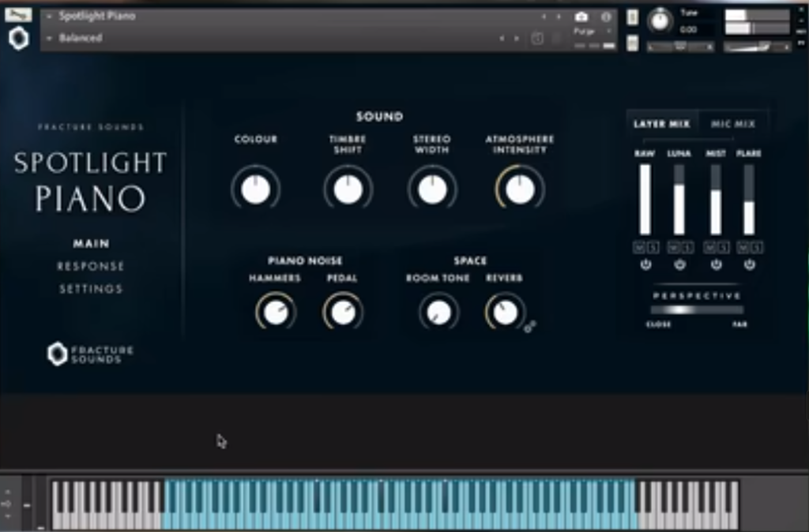809x532 pixels.
Task: Mute the MIST layer
Action: point(710,248)
